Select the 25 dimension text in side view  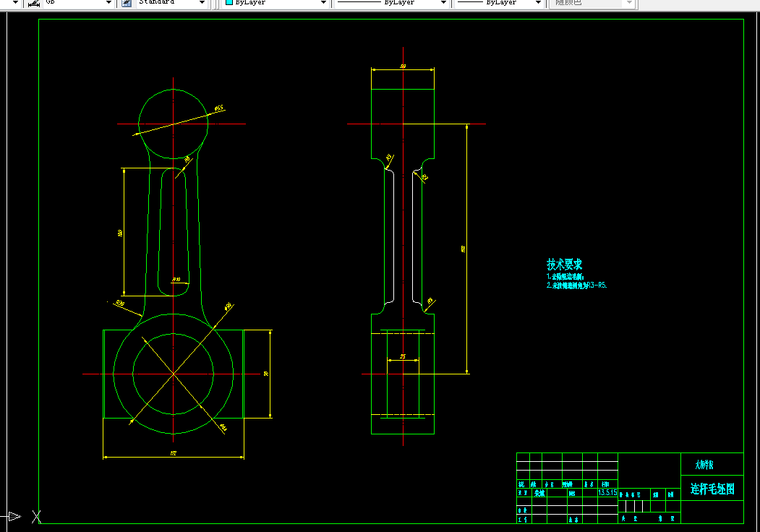coord(403,356)
